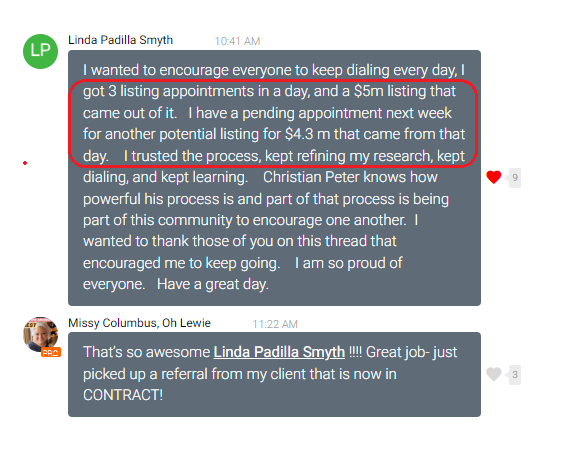Open the 3 reactions count badge
568x470 pixels.
pyautogui.click(x=515, y=374)
